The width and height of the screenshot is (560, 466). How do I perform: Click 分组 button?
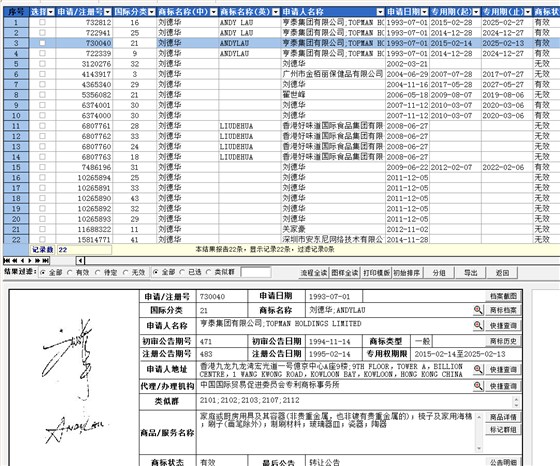(439, 273)
